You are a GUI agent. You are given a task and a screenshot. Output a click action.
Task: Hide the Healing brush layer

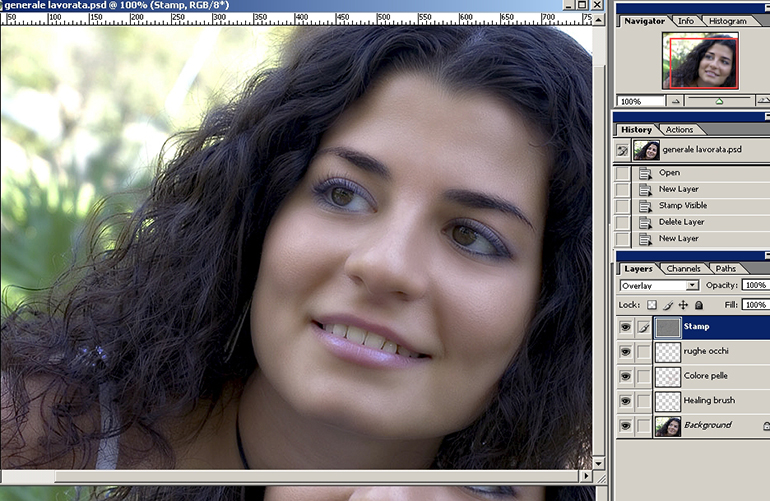[625, 401]
